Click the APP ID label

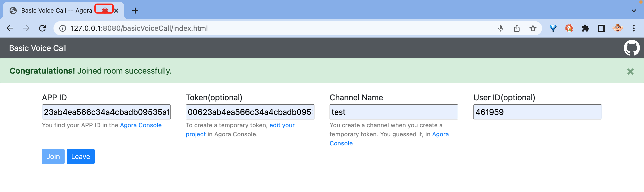(54, 98)
